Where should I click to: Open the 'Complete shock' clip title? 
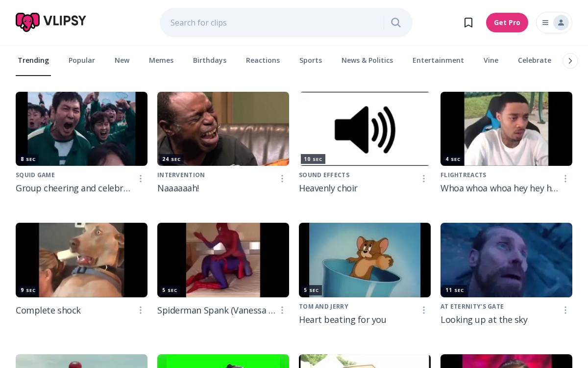point(48,311)
